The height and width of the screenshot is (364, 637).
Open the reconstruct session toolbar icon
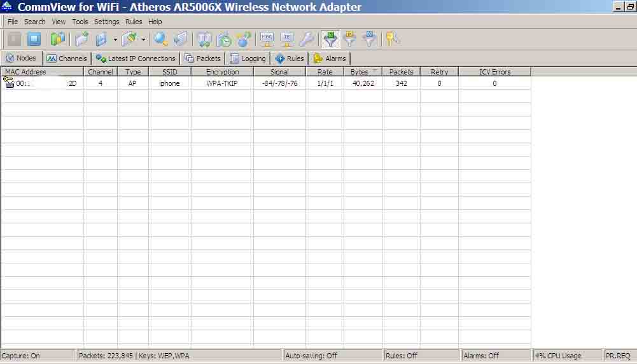(x=204, y=39)
